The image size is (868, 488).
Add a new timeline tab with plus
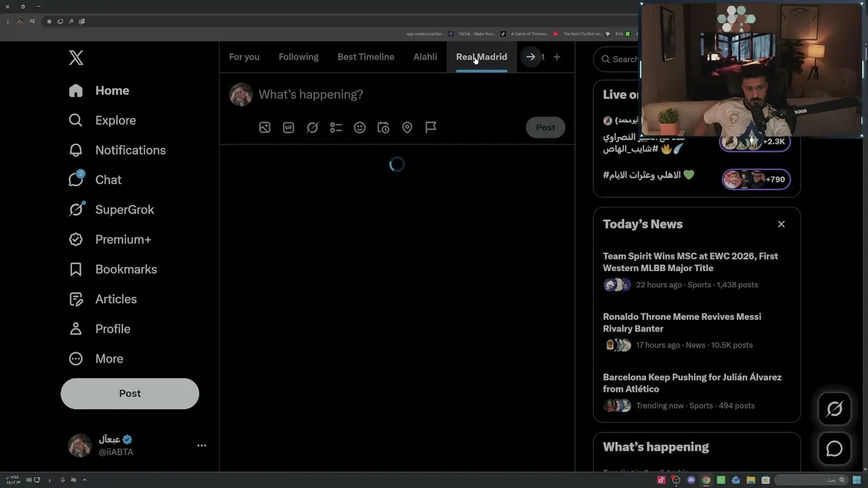[x=557, y=57]
